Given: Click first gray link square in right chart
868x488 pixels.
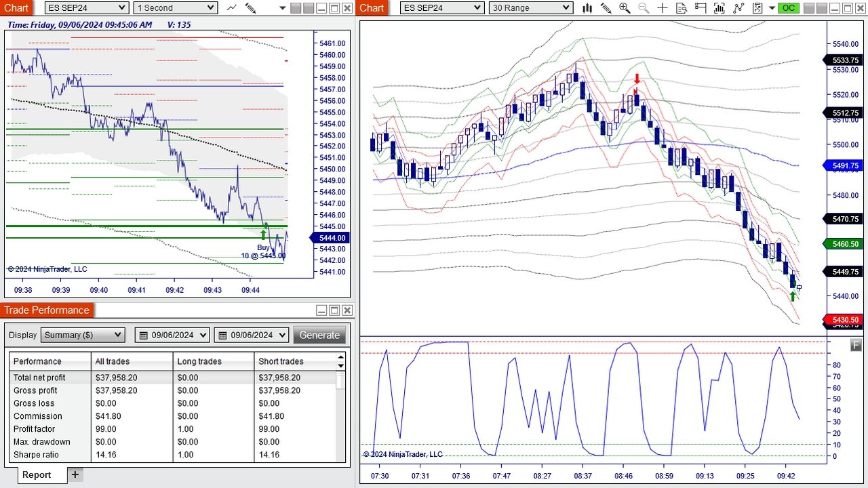Looking at the screenshot, I should (x=810, y=8).
